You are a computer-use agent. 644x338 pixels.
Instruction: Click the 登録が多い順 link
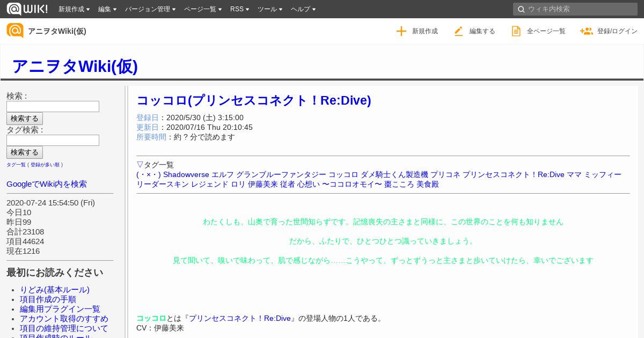click(x=45, y=165)
